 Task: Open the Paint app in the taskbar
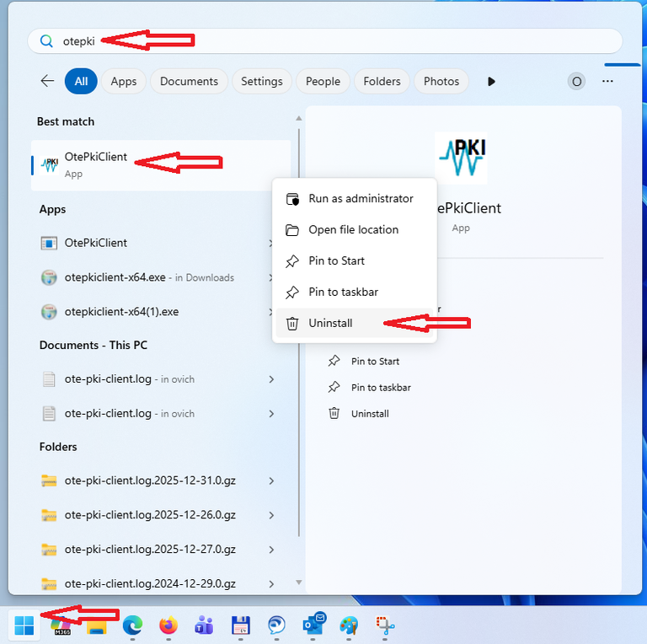click(x=349, y=625)
